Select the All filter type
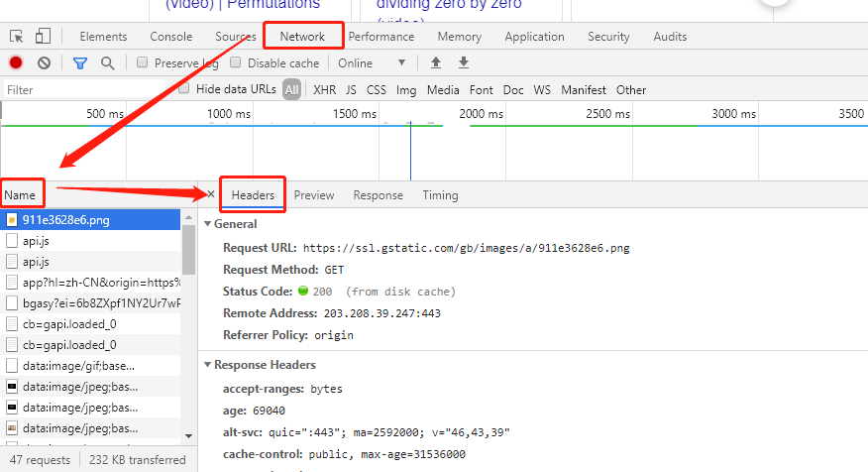This screenshot has height=472, width=868. pyautogui.click(x=291, y=90)
